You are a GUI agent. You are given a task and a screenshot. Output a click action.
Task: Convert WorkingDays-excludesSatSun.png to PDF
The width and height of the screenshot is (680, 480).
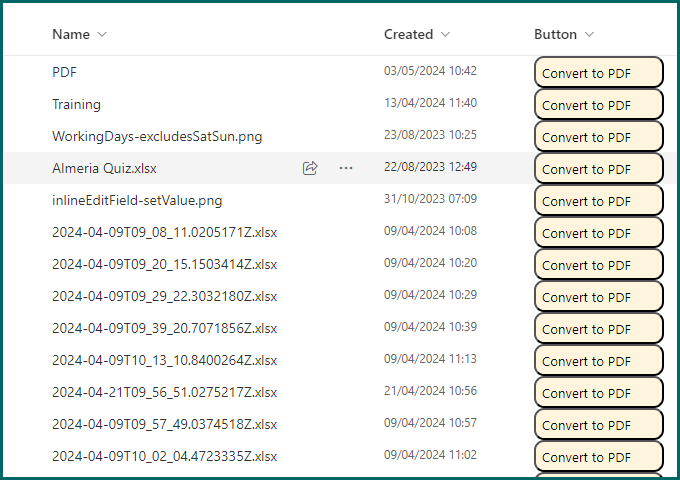click(598, 137)
